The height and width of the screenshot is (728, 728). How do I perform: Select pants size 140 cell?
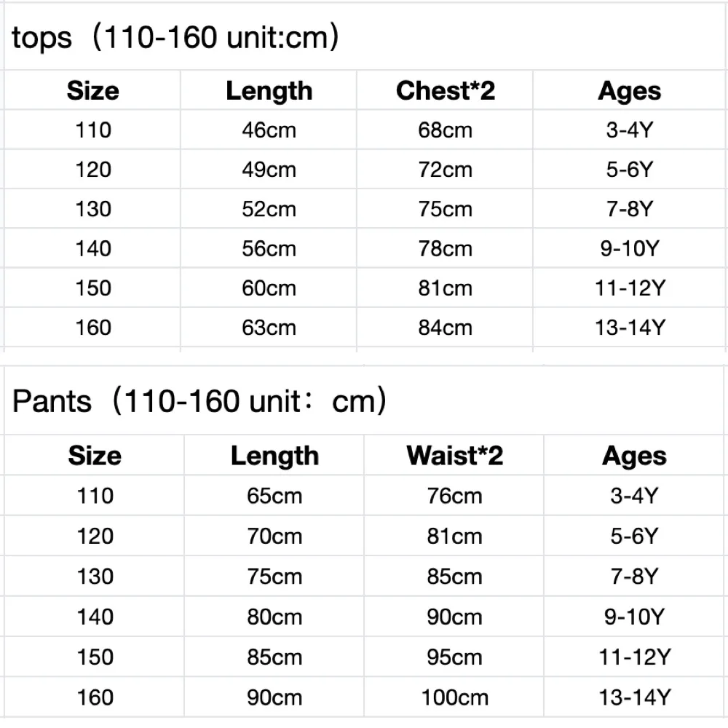(95, 617)
